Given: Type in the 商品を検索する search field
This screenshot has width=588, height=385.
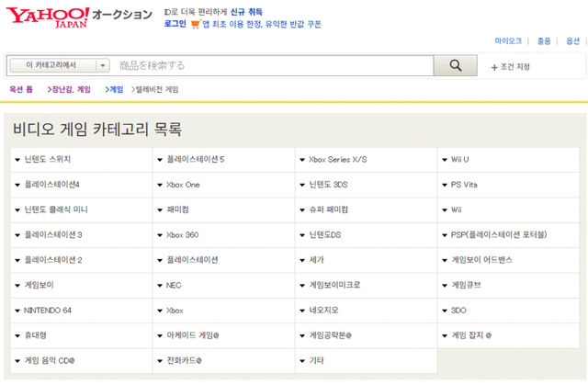Looking at the screenshot, I should pyautogui.click(x=272, y=65).
